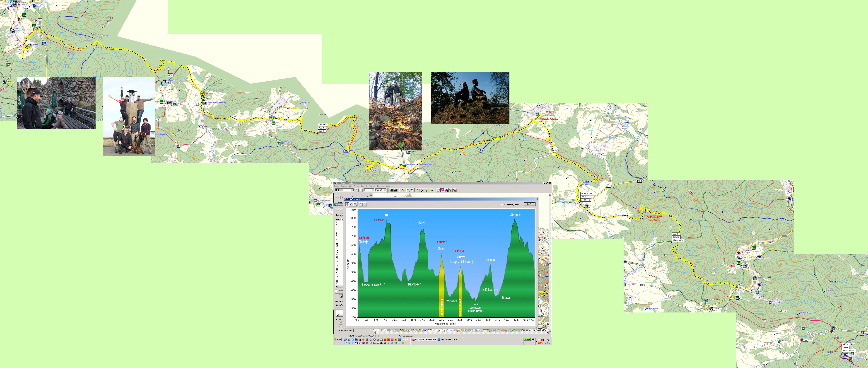Click the map scroll up arrow

(550, 194)
